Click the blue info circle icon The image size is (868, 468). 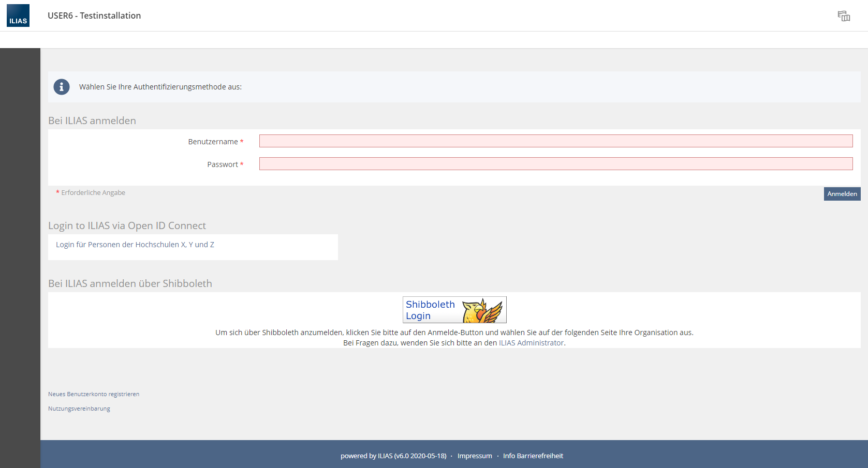click(x=62, y=87)
